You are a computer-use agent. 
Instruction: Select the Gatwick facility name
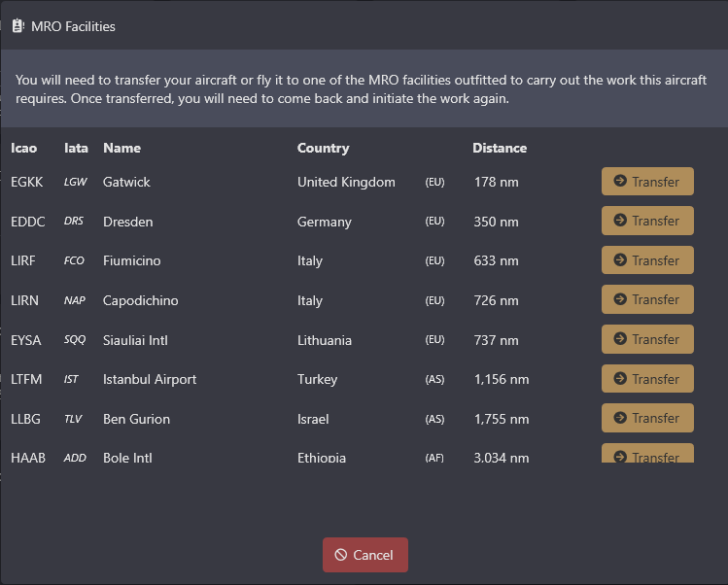click(x=126, y=182)
